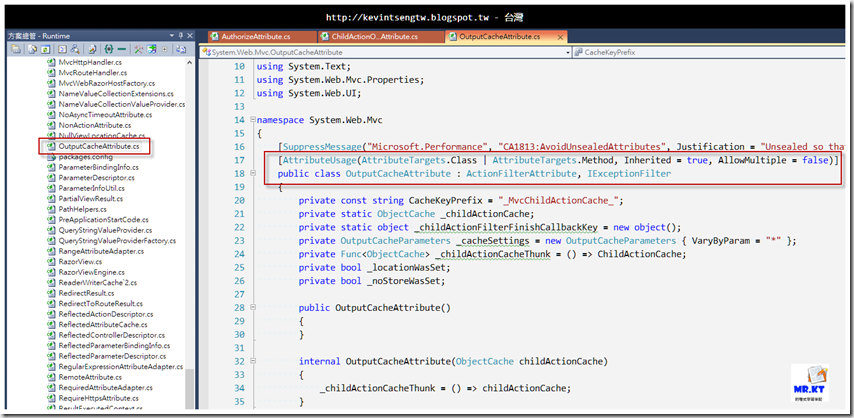Select ParameterBindingInfo.cs file
The image size is (854, 418).
[99, 167]
